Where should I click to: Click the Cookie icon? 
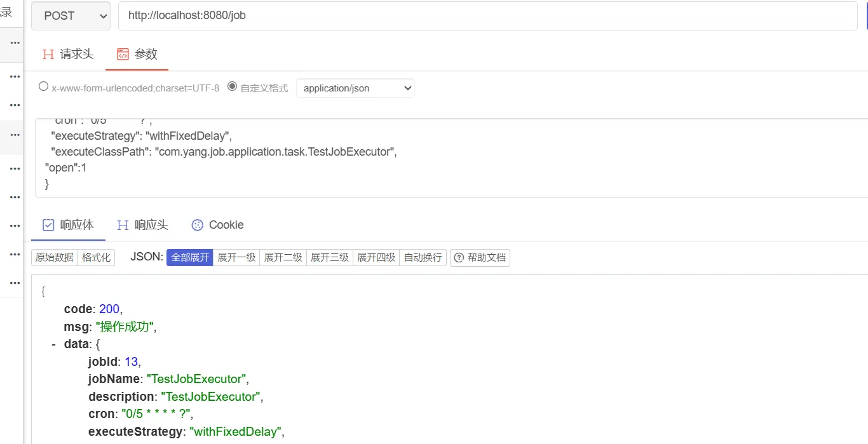198,225
